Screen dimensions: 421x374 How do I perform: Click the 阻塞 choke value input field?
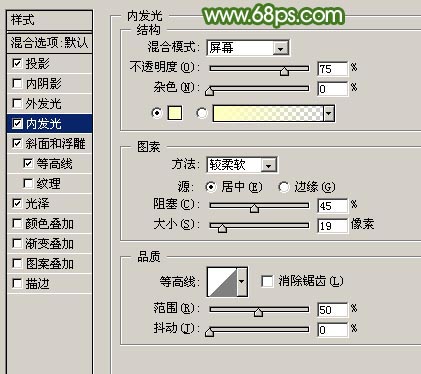click(x=332, y=206)
